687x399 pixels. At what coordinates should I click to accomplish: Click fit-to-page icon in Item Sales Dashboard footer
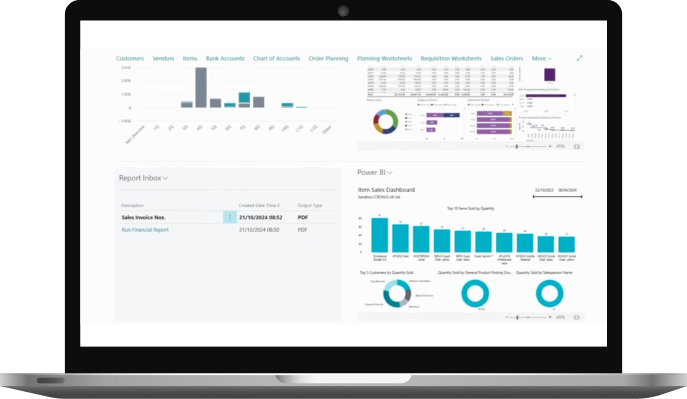pyautogui.click(x=577, y=317)
